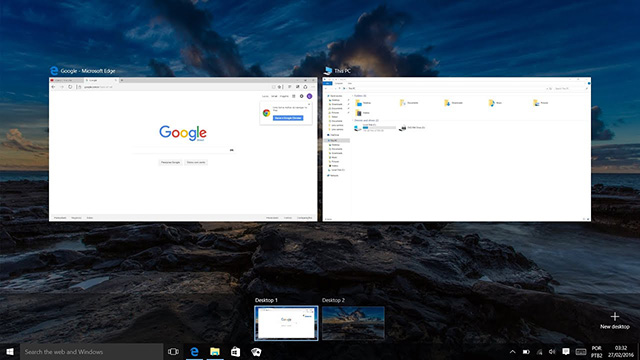Screen dimensions: 640x360
Task: Switch to the Desktop 2 thumbnail
Action: (x=353, y=323)
